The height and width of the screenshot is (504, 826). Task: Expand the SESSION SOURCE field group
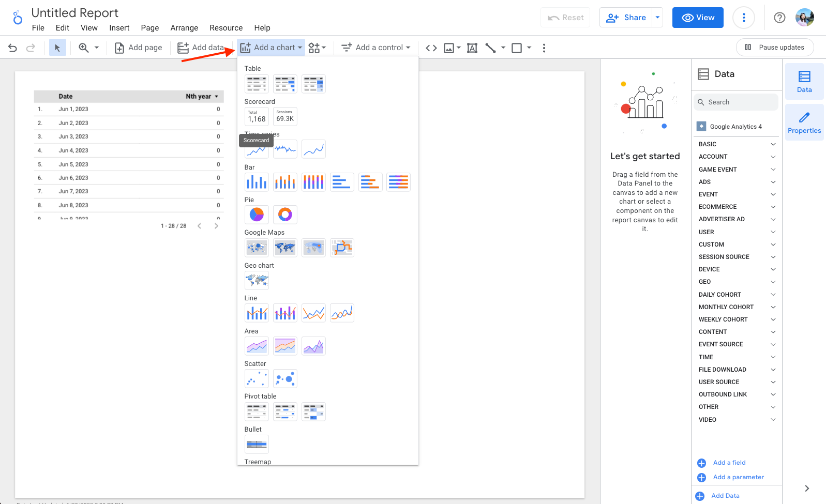(736, 257)
